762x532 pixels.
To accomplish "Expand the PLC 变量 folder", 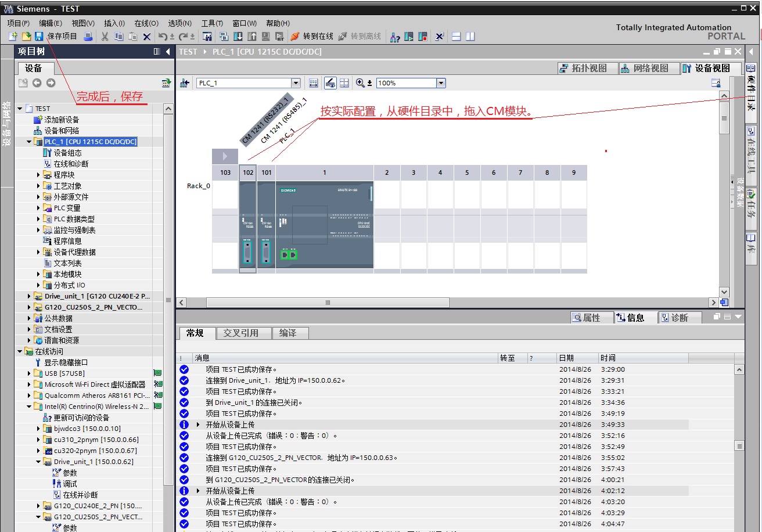I will coord(39,208).
